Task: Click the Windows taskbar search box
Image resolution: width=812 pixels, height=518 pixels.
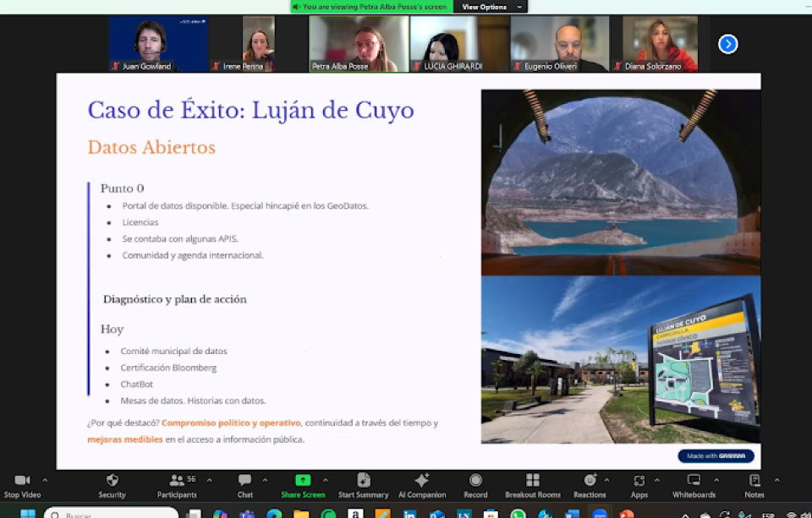Action: pos(111,514)
